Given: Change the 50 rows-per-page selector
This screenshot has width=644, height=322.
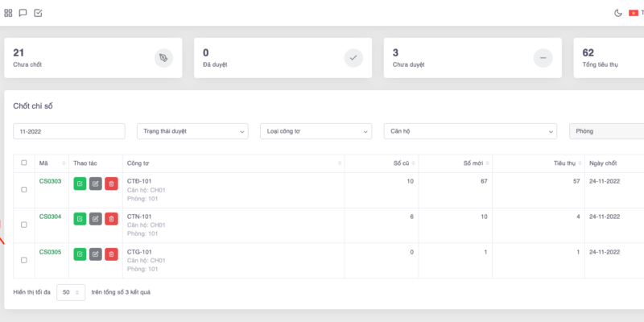Looking at the screenshot, I should pos(71,292).
